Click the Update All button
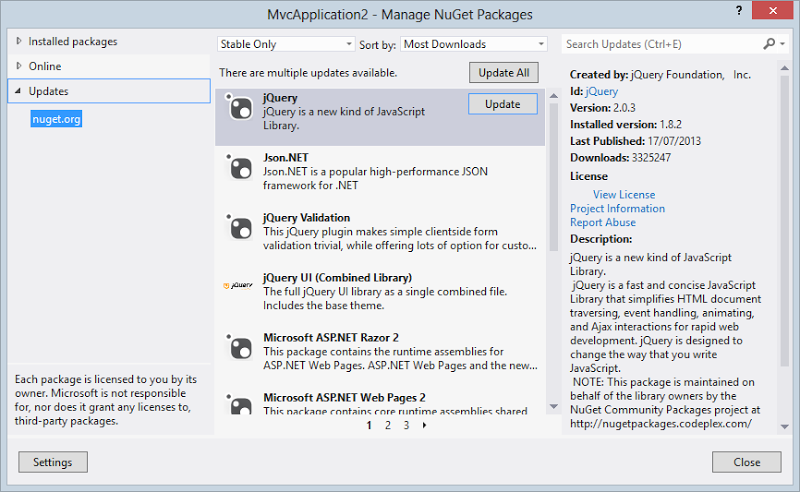The height and width of the screenshot is (492, 800). click(504, 72)
